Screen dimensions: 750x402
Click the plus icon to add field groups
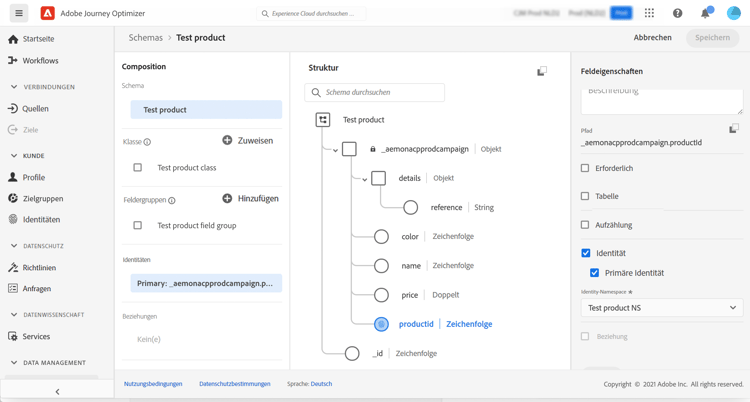[227, 199]
